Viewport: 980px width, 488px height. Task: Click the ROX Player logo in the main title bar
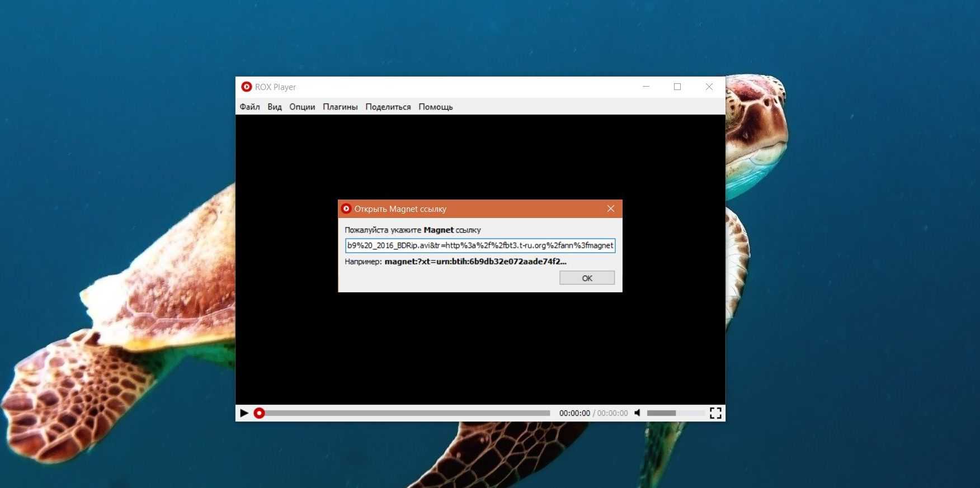pos(246,87)
